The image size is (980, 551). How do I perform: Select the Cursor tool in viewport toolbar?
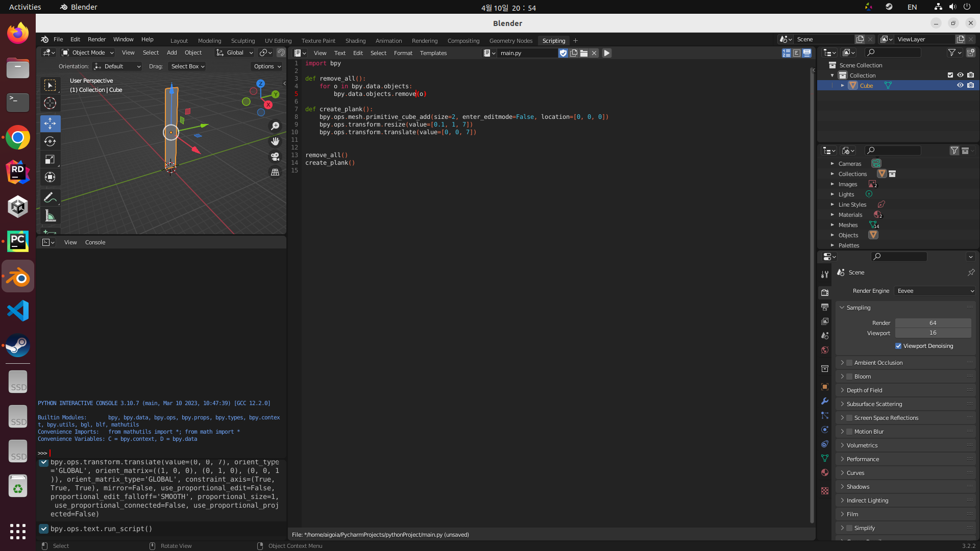pos(50,103)
